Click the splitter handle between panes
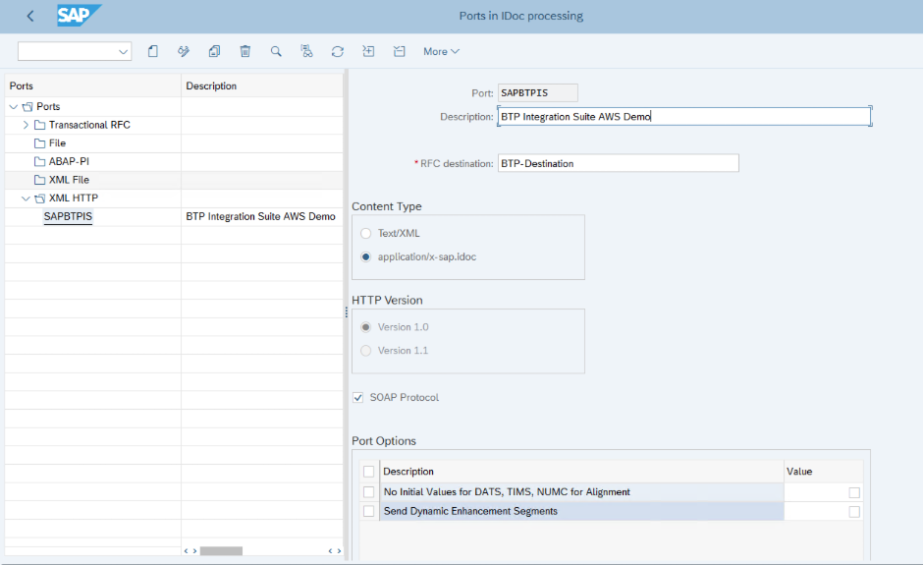 [346, 312]
